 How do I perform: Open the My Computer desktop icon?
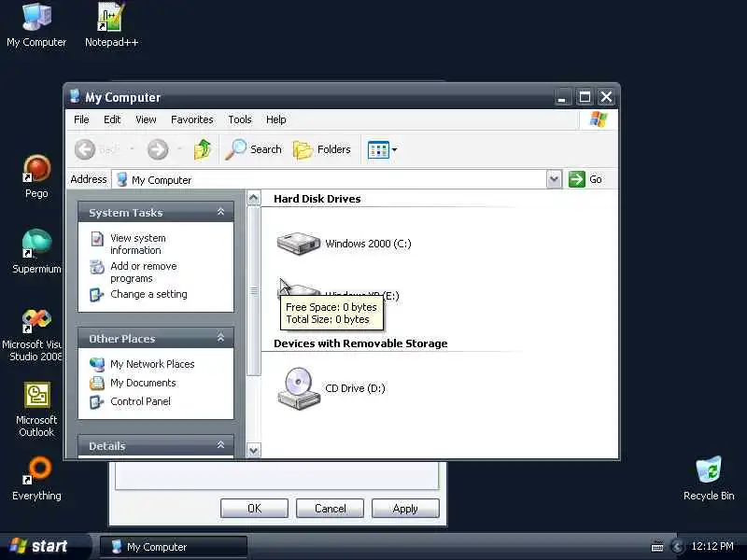point(36,25)
